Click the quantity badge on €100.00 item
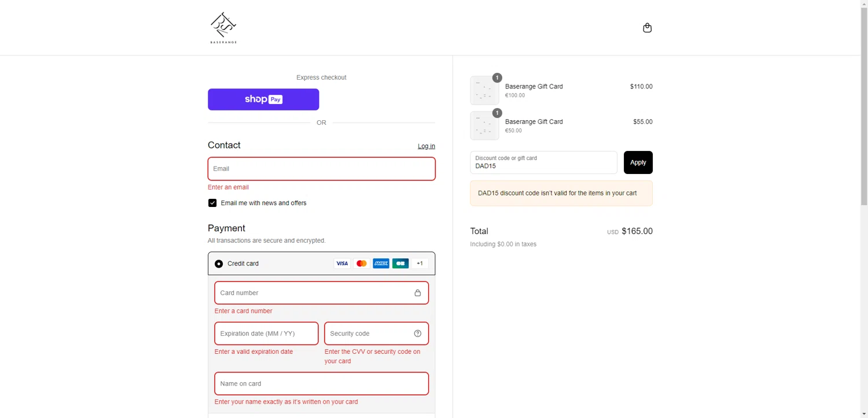This screenshot has width=868, height=418. pyautogui.click(x=497, y=77)
